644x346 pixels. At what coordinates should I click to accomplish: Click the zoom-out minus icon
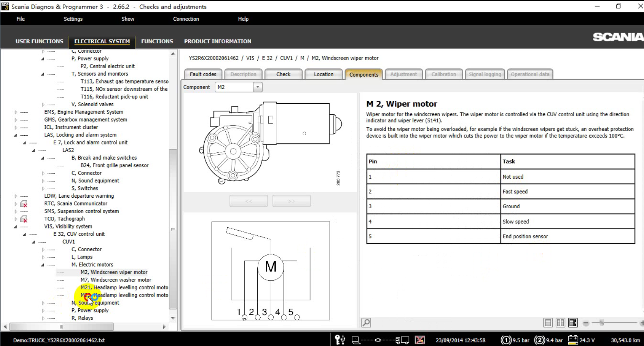[586, 323]
